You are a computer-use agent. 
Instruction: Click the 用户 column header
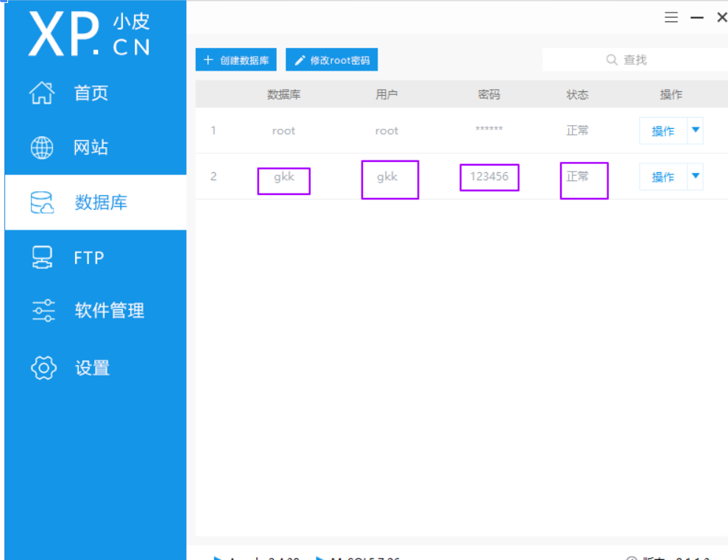click(x=386, y=95)
